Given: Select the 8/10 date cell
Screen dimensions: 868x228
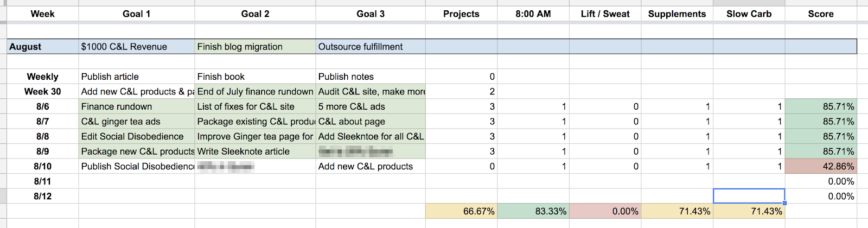Looking at the screenshot, I should [x=43, y=166].
